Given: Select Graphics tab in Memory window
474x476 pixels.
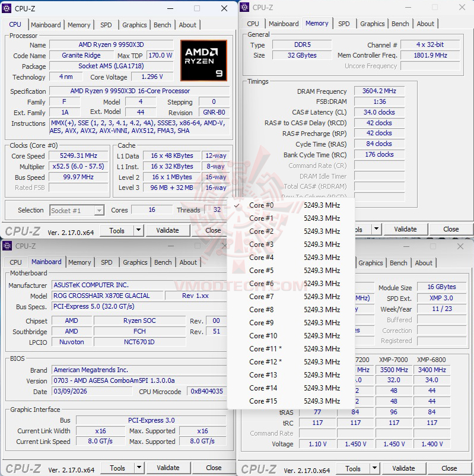Looking at the screenshot, I should 373,24.
